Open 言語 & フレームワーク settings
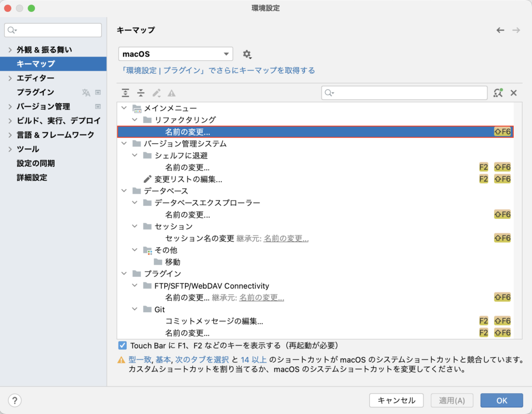The width and height of the screenshot is (532, 414). pyautogui.click(x=56, y=135)
